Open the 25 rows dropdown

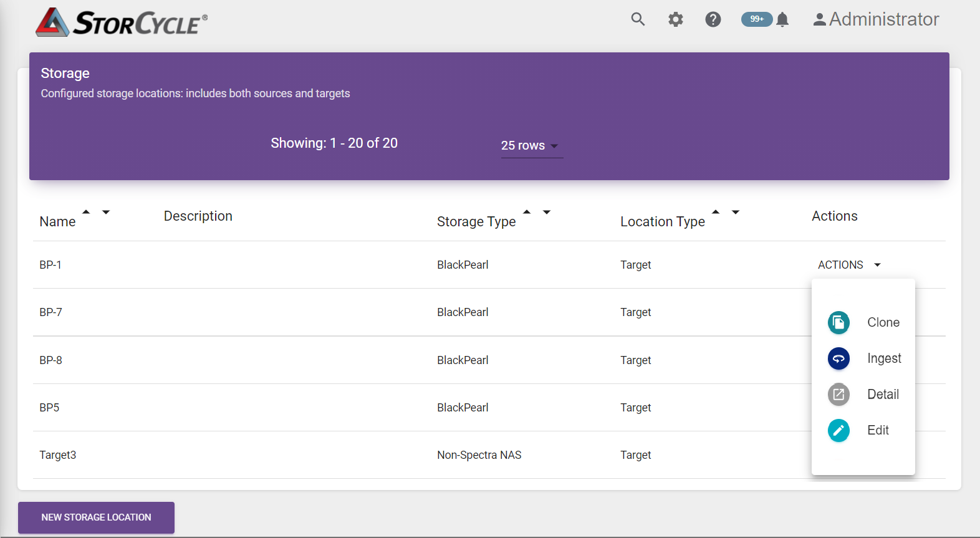[x=532, y=145]
